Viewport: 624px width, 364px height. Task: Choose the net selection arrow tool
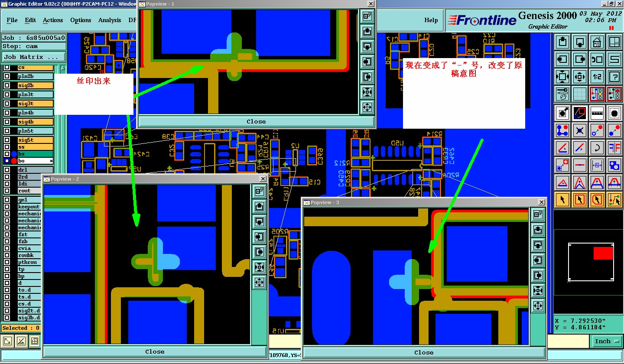coord(614,200)
